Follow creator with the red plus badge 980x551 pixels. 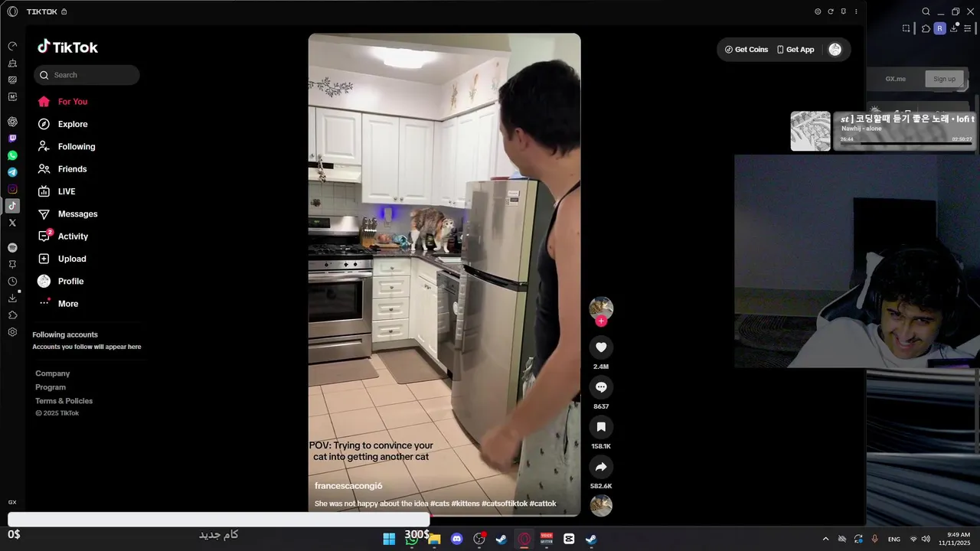pos(601,321)
